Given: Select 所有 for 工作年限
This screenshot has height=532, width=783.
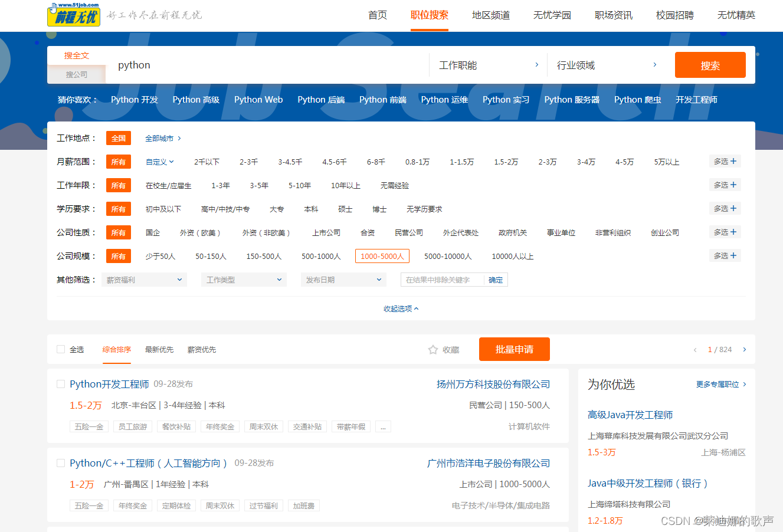Looking at the screenshot, I should (x=119, y=185).
